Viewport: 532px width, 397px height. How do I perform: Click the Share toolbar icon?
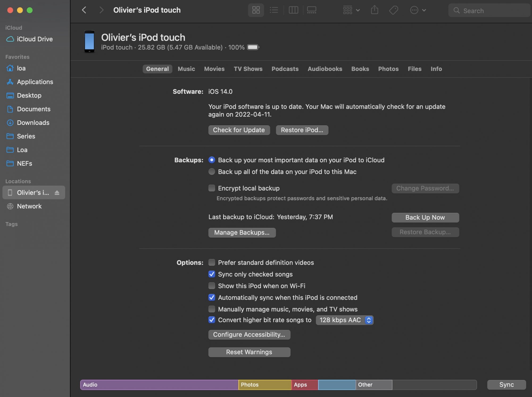pyautogui.click(x=375, y=10)
